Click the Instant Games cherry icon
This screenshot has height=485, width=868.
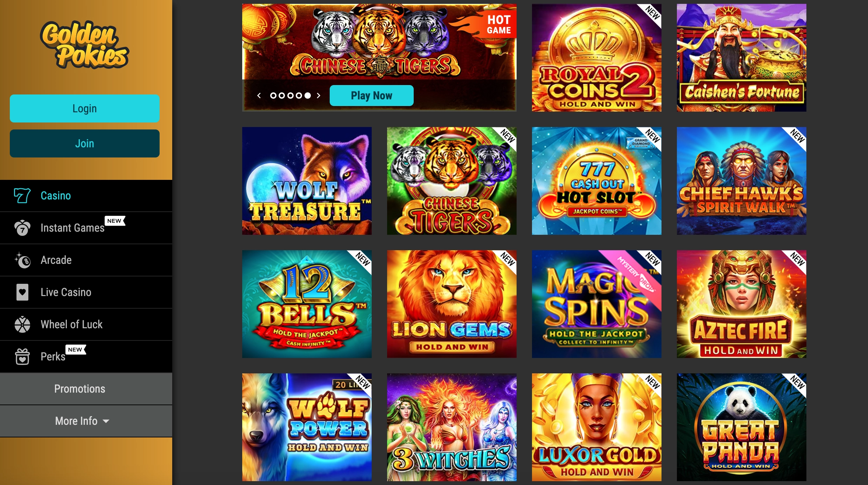22,228
